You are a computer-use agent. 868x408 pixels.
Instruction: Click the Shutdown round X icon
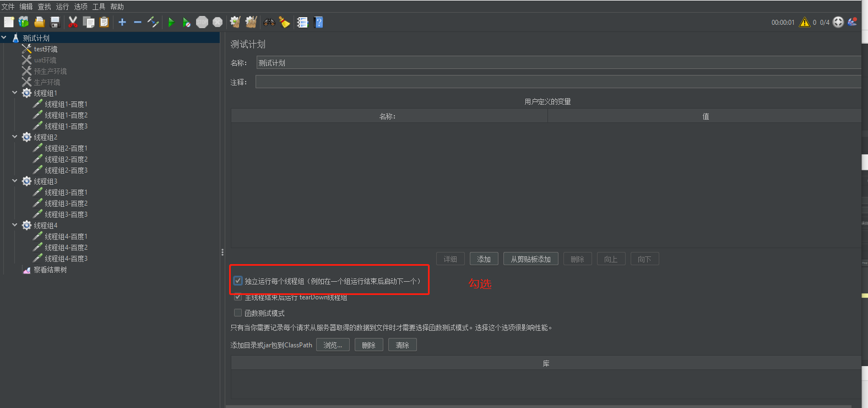[x=218, y=22]
